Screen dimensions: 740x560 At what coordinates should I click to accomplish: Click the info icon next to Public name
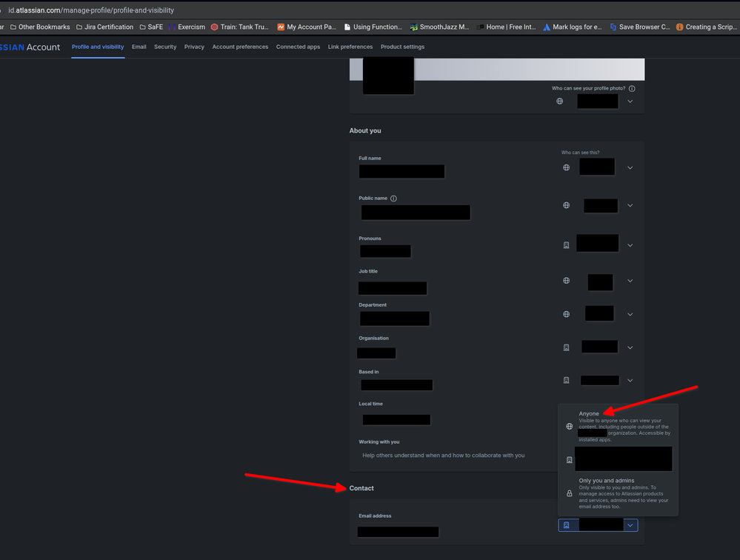click(x=393, y=199)
